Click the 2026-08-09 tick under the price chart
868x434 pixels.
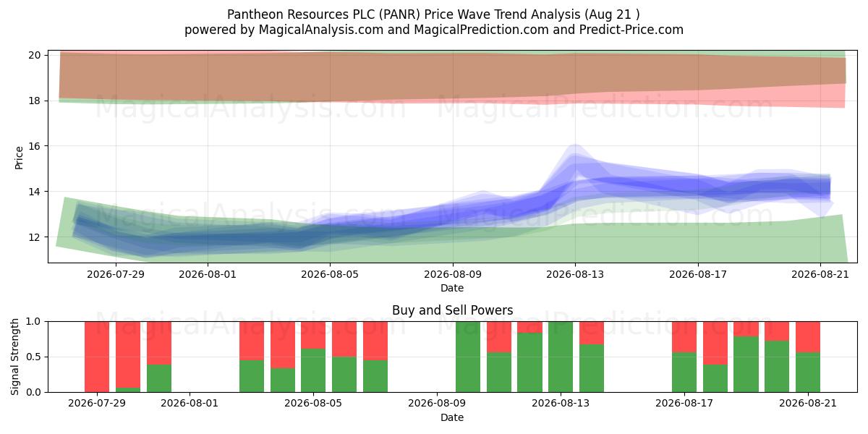(453, 274)
